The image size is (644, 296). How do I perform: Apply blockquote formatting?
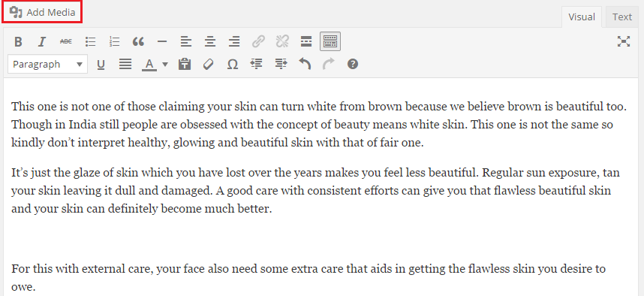[x=138, y=41]
